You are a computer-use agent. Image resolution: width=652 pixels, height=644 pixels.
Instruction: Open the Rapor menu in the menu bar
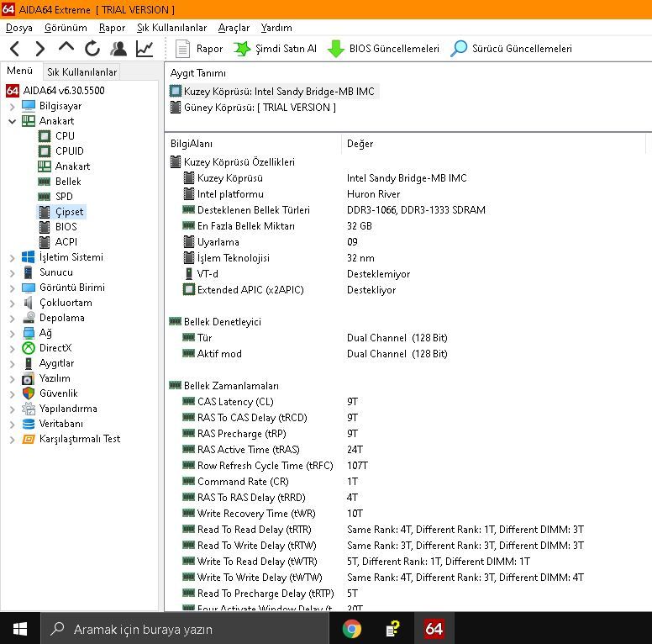(112, 28)
